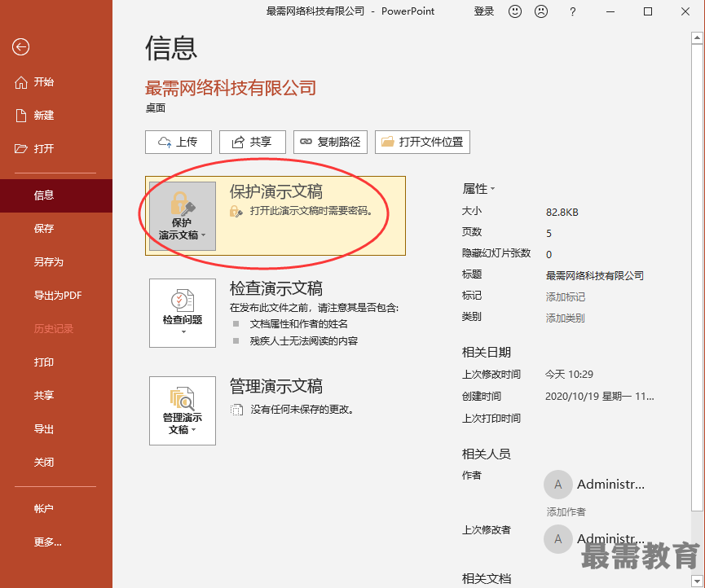Click the 大小 value 82.8KB
Screen dimensions: 705x588
click(x=562, y=213)
